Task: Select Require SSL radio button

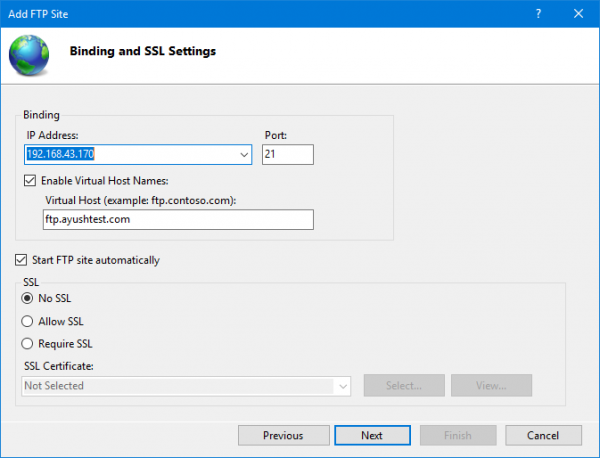Action: click(28, 343)
